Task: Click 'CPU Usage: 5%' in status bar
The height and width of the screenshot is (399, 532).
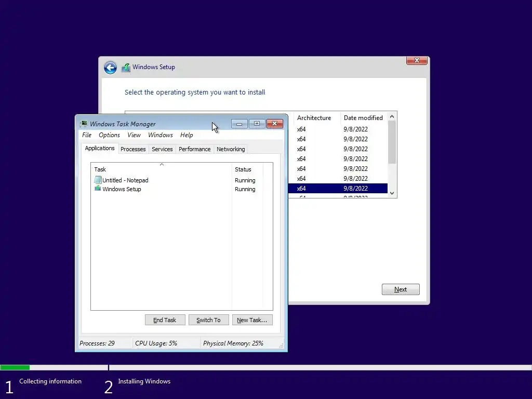Action: tap(156, 343)
